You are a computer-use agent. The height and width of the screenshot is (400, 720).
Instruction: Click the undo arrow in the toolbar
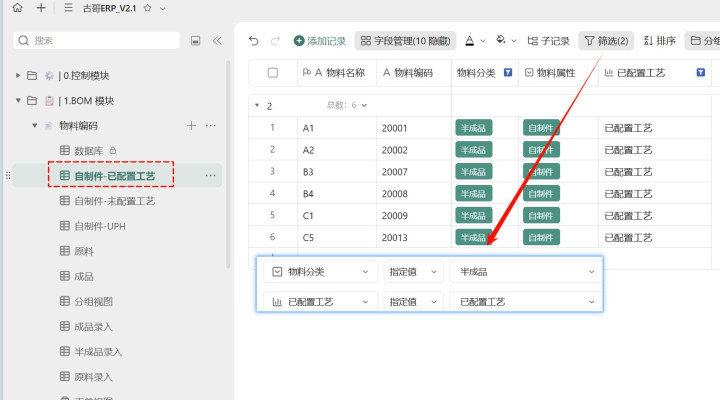253,41
